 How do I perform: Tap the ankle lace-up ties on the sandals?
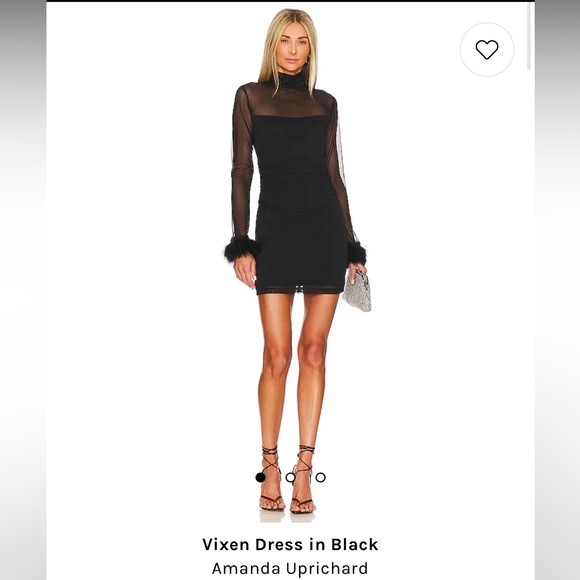[289, 459]
